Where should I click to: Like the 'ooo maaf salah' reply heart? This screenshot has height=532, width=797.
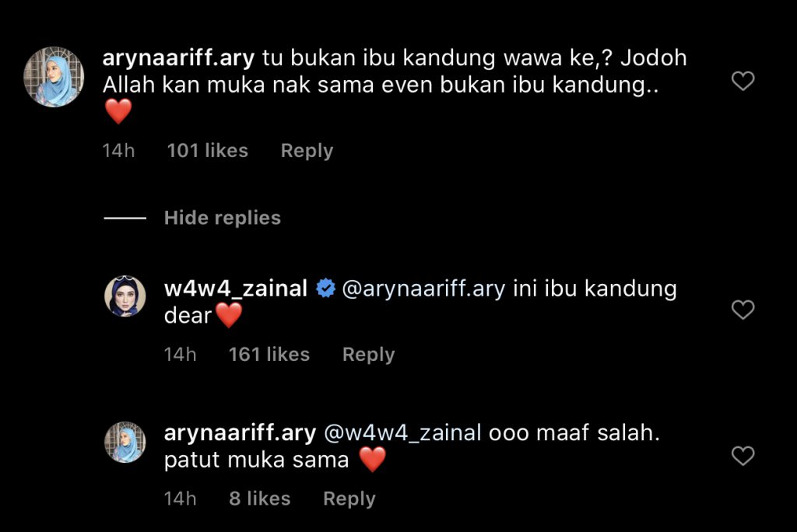[x=743, y=456]
